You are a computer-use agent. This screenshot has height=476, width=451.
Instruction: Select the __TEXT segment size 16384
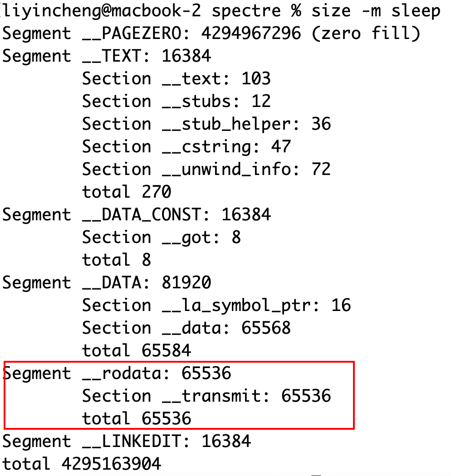click(x=186, y=56)
